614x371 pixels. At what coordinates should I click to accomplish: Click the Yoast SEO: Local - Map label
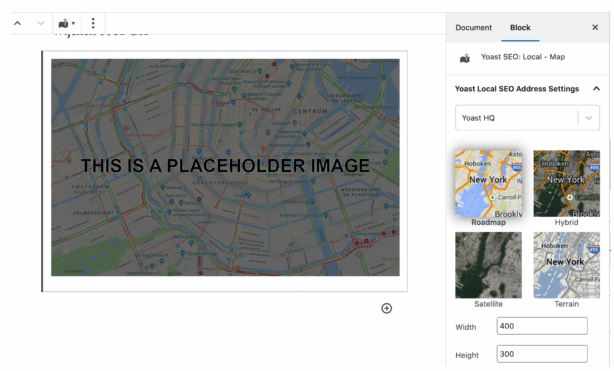coord(523,57)
